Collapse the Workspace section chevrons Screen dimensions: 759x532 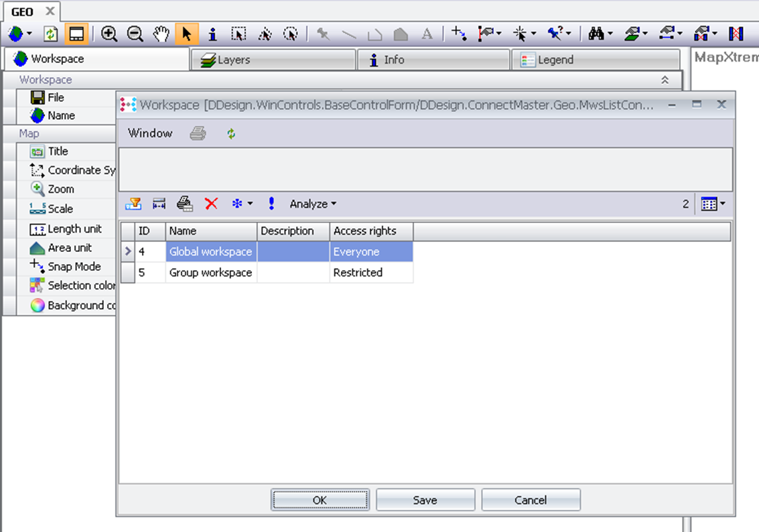click(665, 80)
